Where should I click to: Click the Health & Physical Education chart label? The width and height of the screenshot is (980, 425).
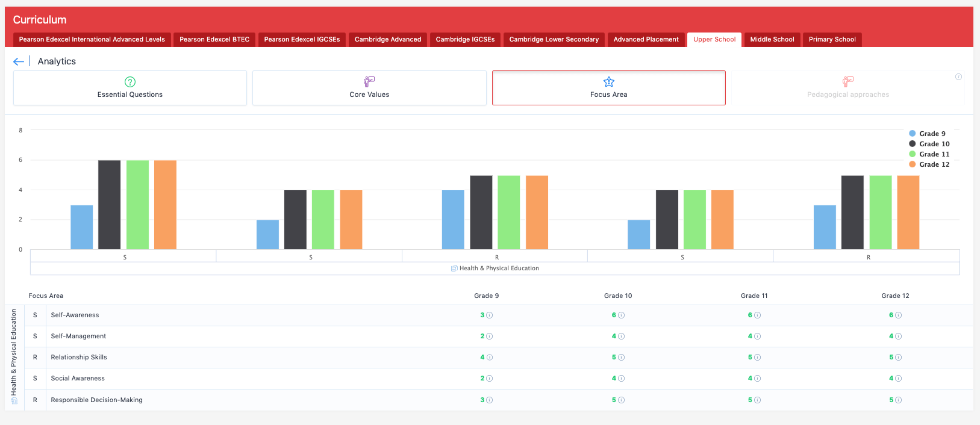(499, 268)
